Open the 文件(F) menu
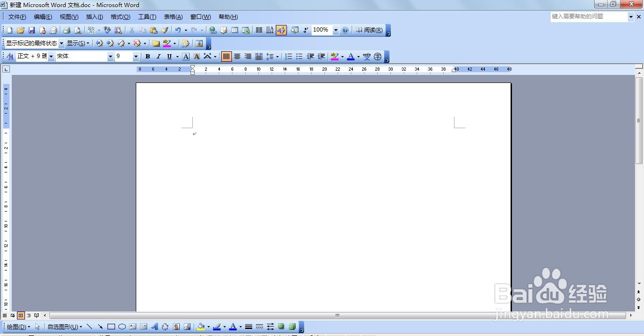This screenshot has height=336, width=644. [x=17, y=17]
